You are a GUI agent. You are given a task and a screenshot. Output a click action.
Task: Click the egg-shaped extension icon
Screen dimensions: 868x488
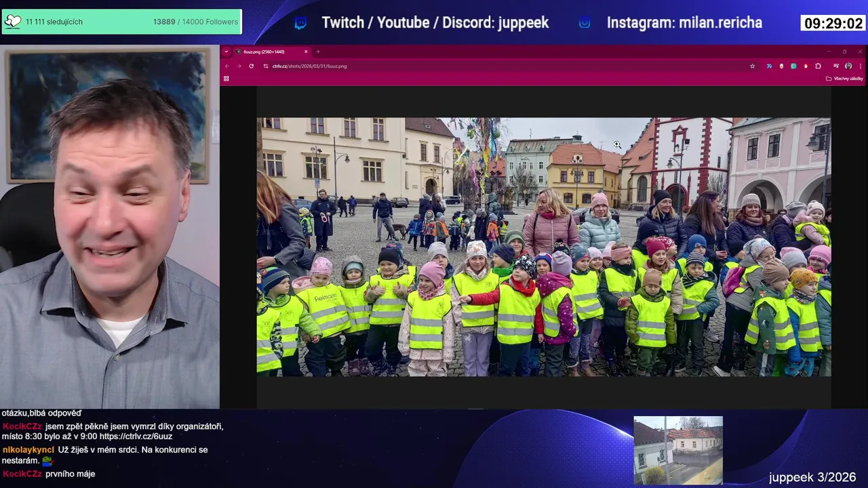(781, 66)
